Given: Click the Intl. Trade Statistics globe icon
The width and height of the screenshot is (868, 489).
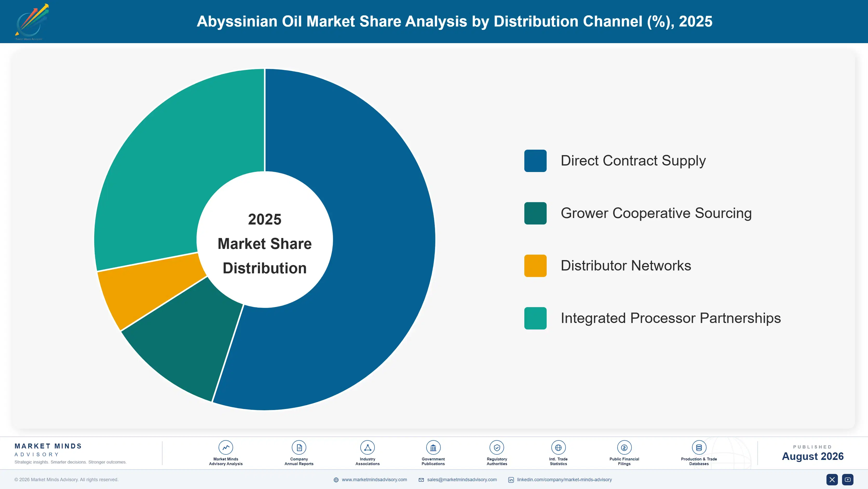Looking at the screenshot, I should tap(558, 447).
